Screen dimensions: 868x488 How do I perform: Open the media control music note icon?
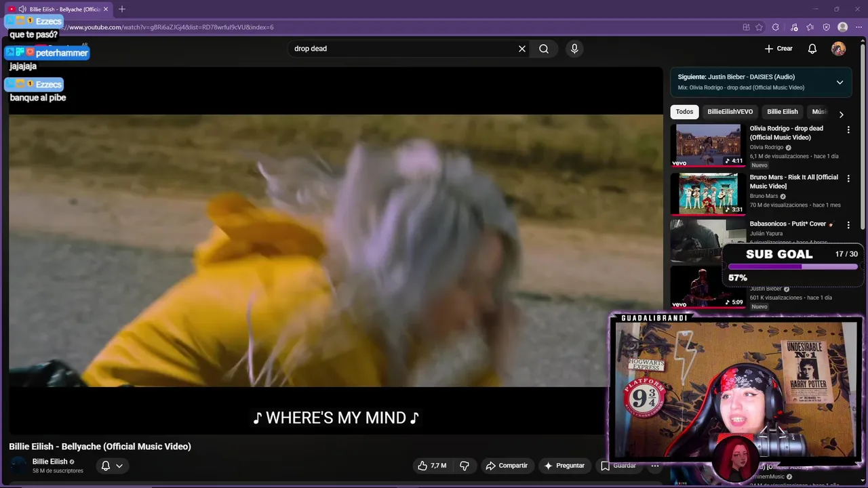794,27
